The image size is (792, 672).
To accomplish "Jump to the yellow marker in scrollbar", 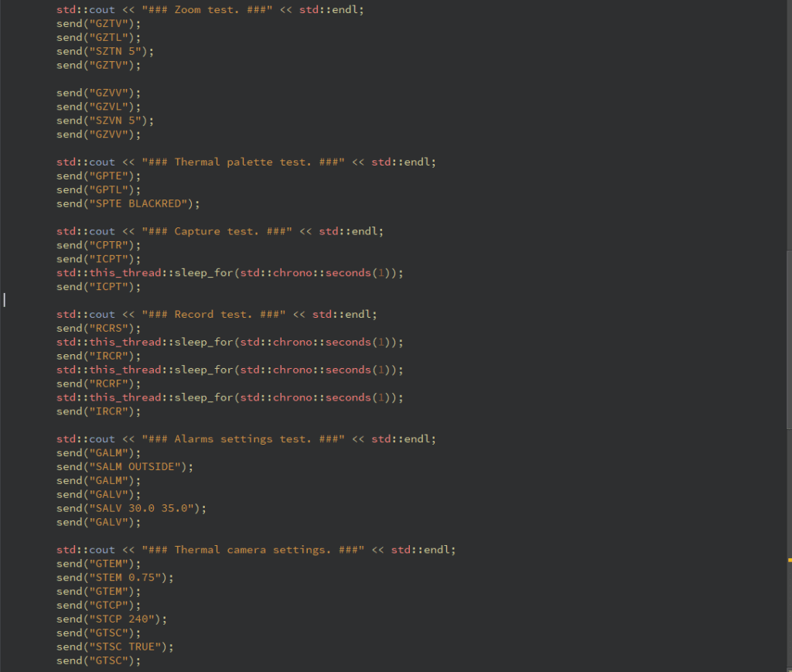I will [x=790, y=560].
